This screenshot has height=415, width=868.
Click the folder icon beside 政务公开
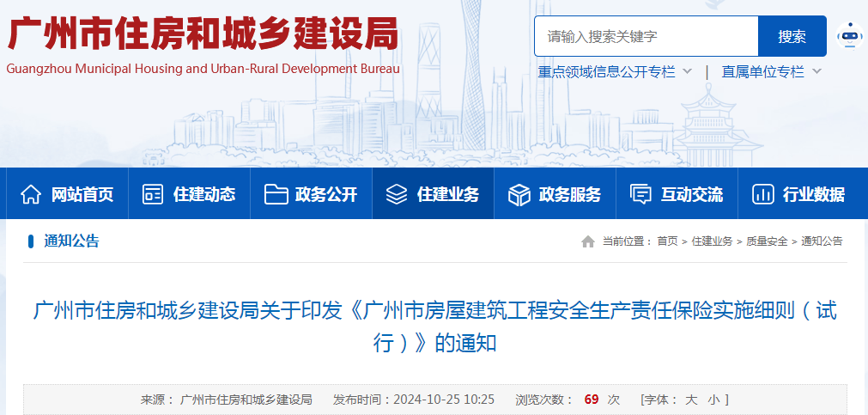click(x=276, y=194)
